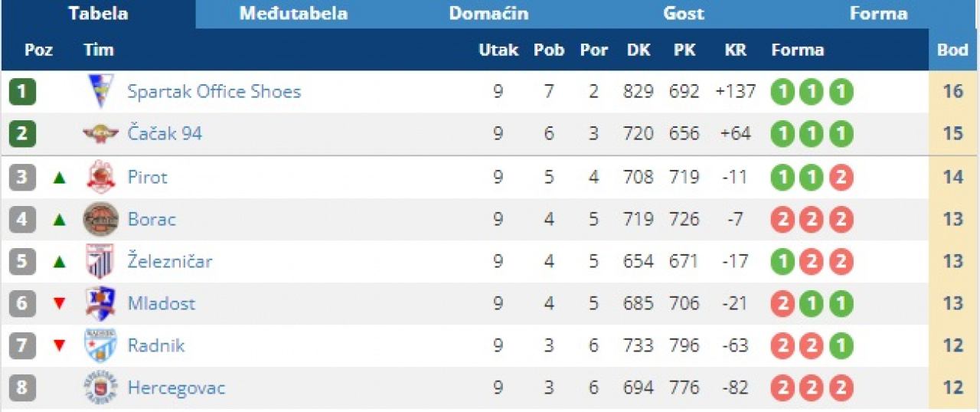This screenshot has width=980, height=412.
Task: Select the Gost tab
Action: click(x=684, y=14)
